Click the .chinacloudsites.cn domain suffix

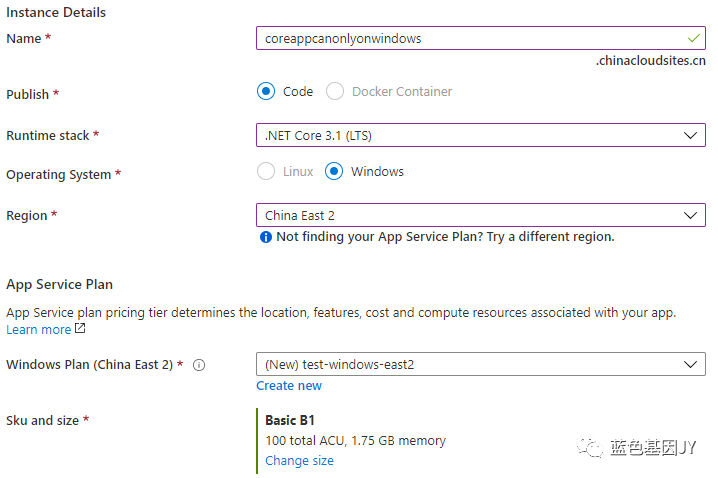650,61
